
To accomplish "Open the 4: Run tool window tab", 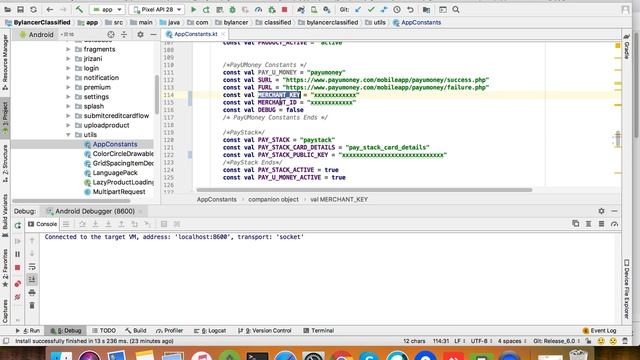I will [x=28, y=331].
